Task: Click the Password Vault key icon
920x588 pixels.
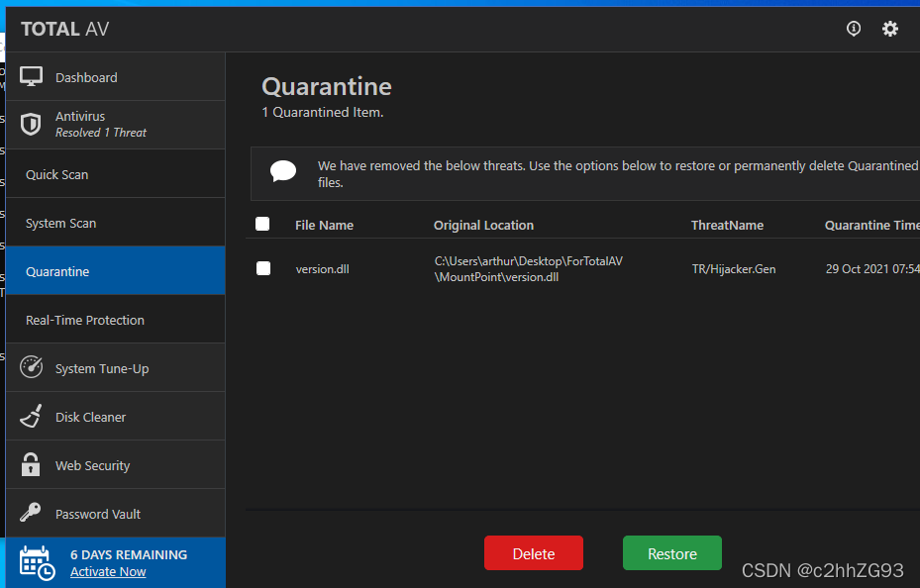Action: click(31, 513)
